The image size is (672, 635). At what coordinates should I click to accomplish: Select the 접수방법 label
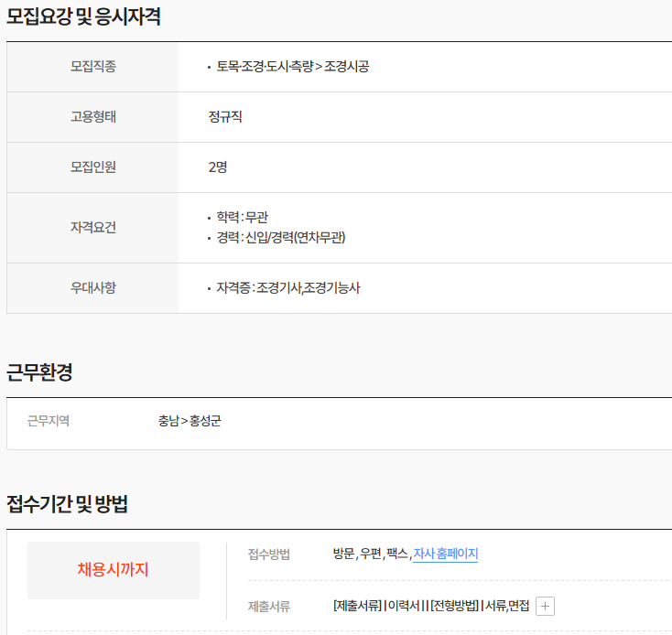tap(269, 554)
